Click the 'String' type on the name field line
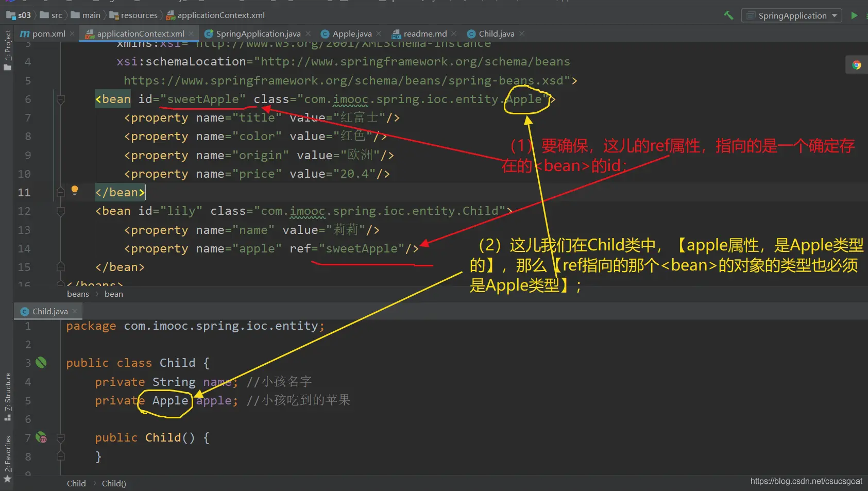 click(x=174, y=382)
